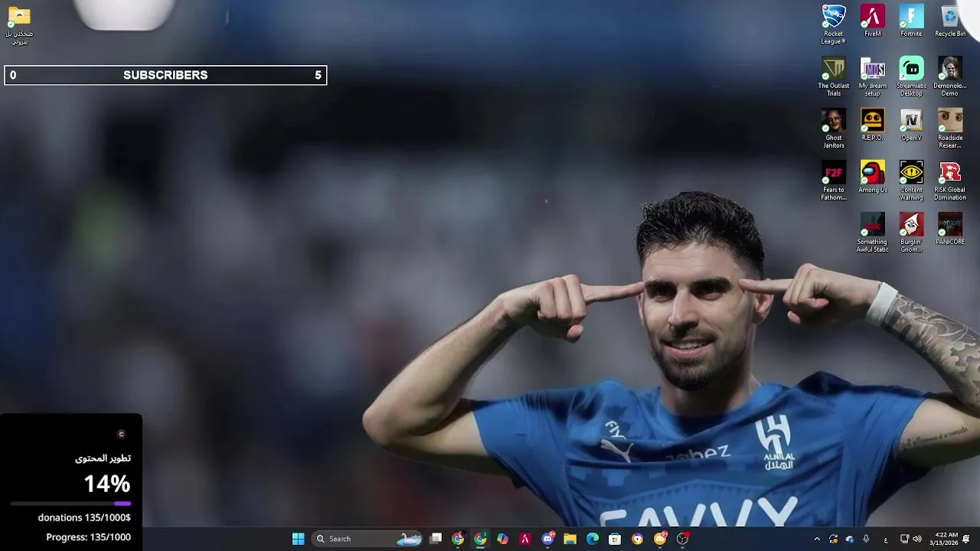Open the notification bell

pyautogui.click(x=967, y=539)
